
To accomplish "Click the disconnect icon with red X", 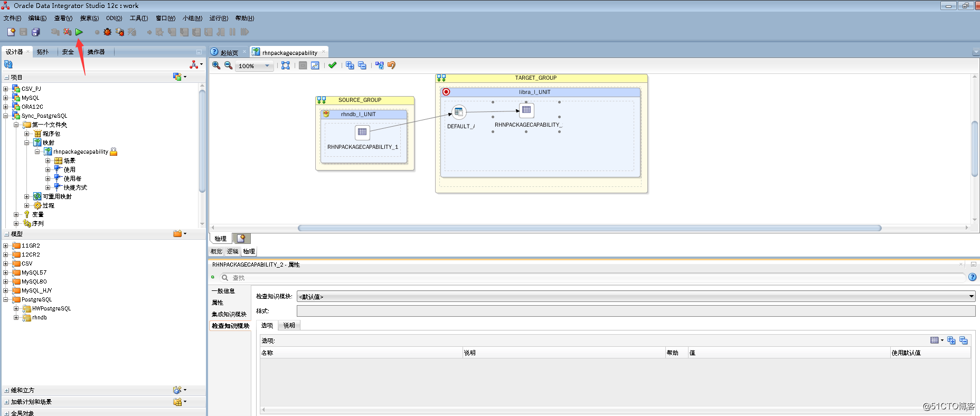I will [x=67, y=32].
